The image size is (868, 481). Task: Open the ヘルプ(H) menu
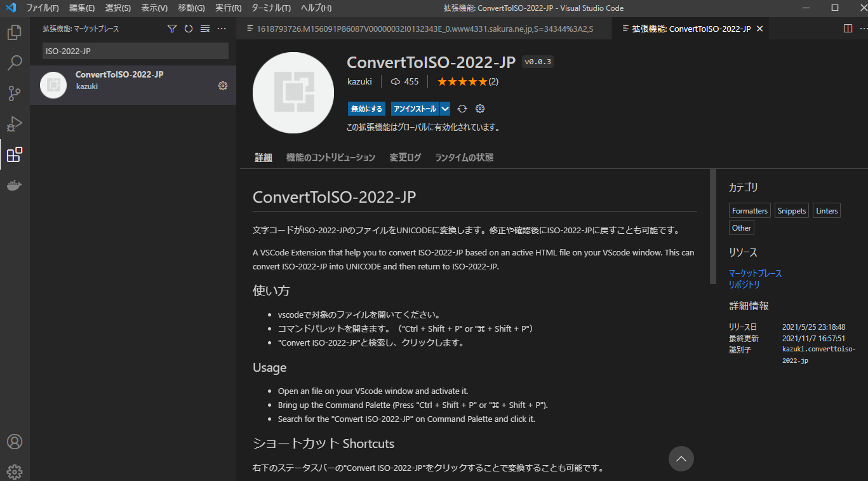tap(316, 8)
